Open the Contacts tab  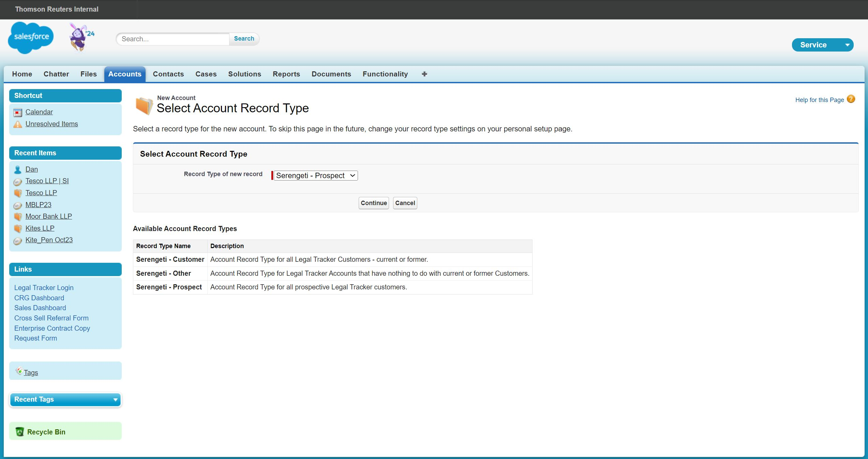coord(168,74)
